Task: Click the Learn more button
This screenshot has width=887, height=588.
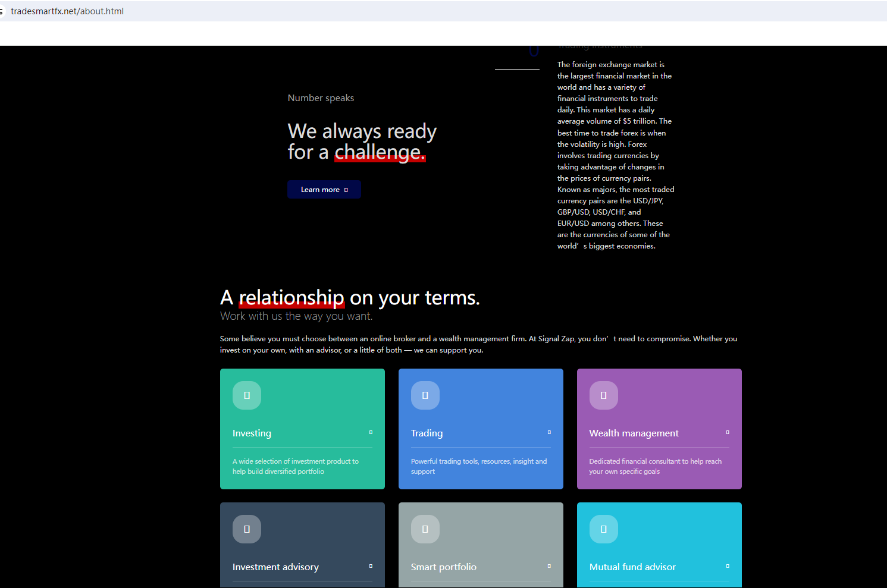Action: [x=324, y=190]
